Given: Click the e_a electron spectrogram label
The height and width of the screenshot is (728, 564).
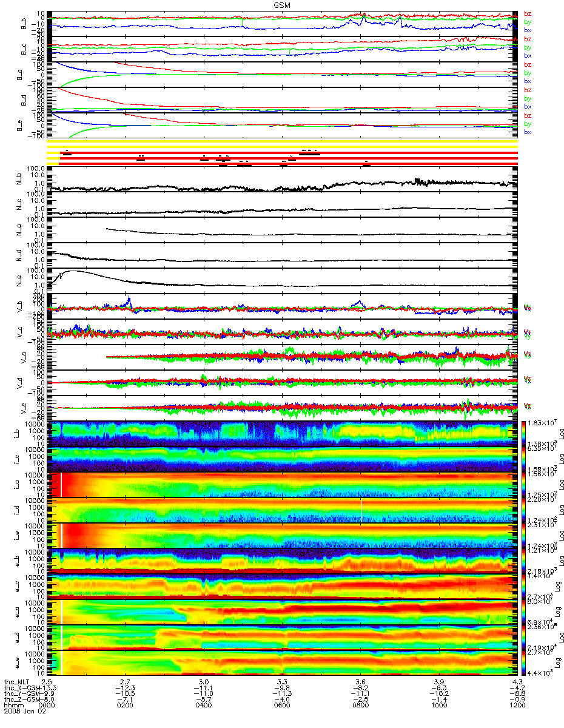Looking at the screenshot, I should (x=16, y=612).
